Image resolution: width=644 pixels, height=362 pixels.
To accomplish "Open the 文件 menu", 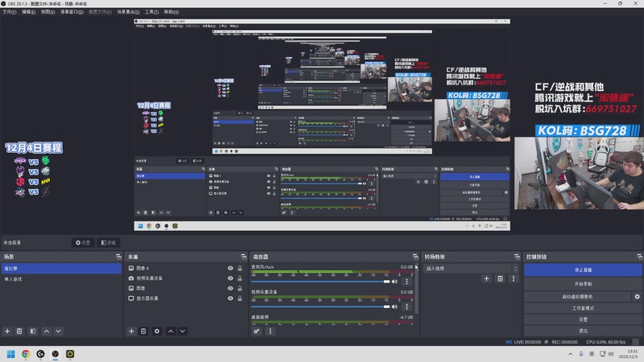I will [x=9, y=12].
